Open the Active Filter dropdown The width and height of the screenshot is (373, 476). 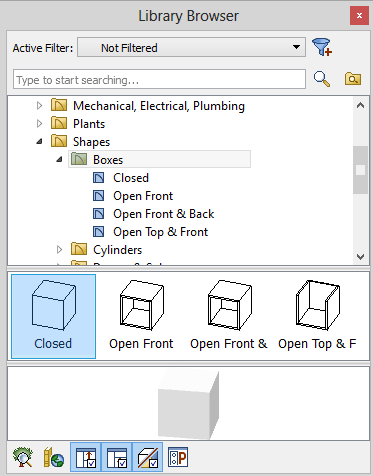coord(191,47)
